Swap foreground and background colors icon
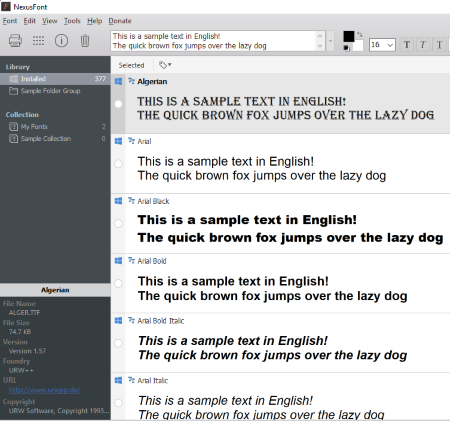The width and height of the screenshot is (450, 421). [360, 34]
